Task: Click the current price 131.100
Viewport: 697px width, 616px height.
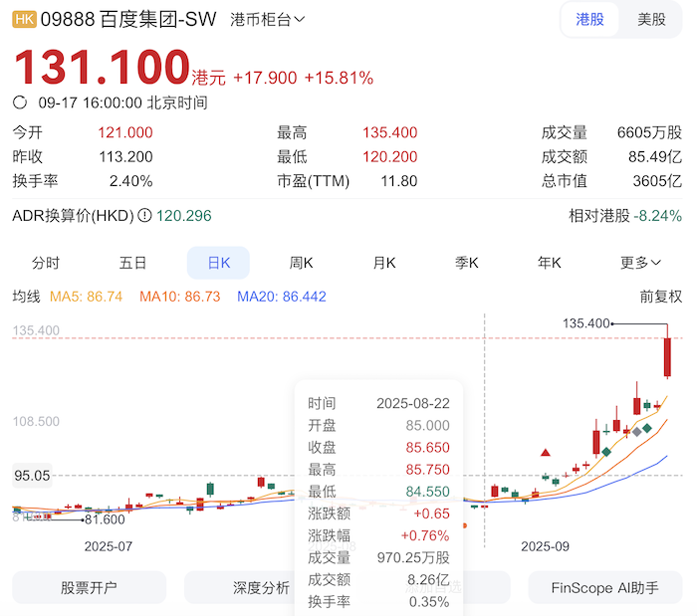Action: (102, 67)
